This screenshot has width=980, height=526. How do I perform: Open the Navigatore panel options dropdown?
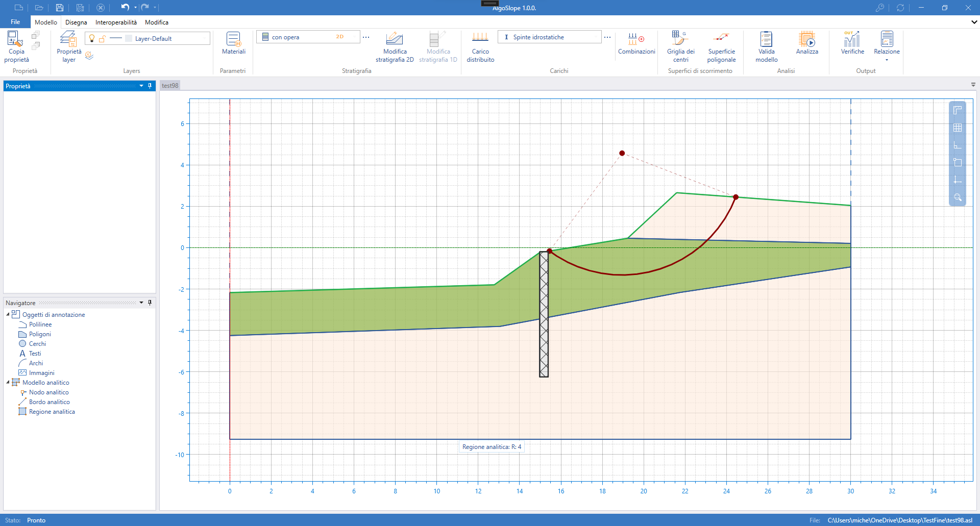141,303
